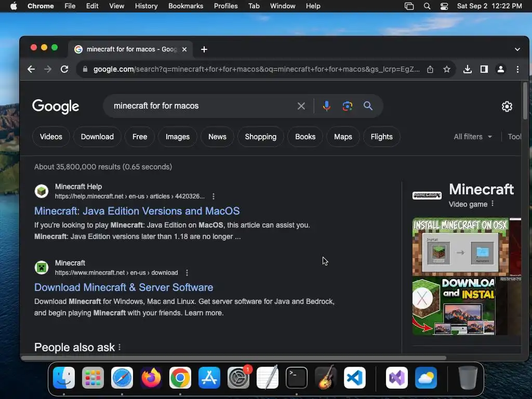Select the Free filter chip

pos(139,137)
